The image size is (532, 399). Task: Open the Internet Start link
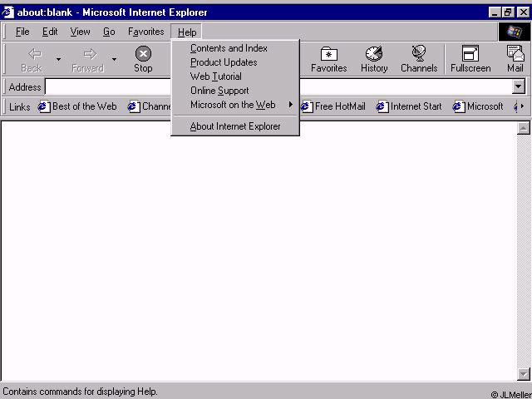coord(409,106)
